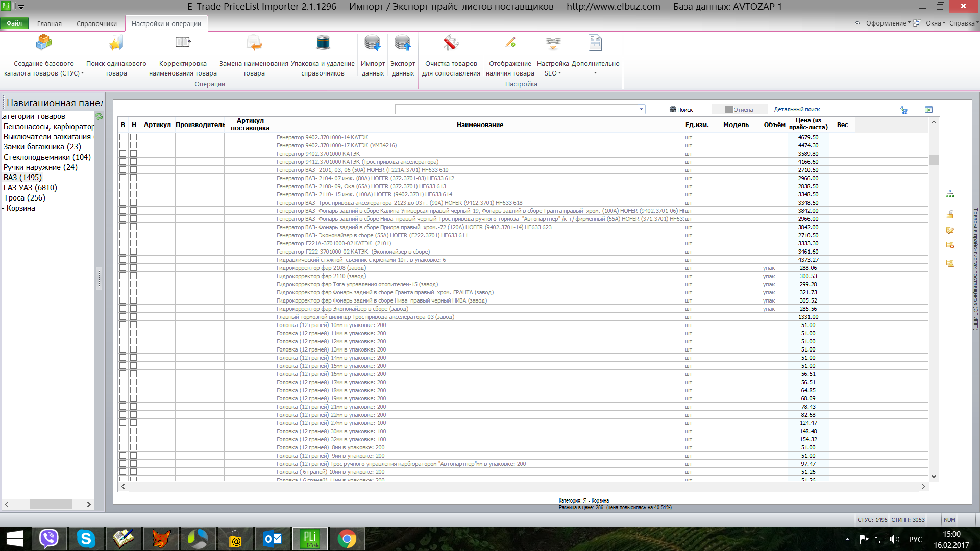Collapse navigation panel via splitter handle

click(99, 278)
